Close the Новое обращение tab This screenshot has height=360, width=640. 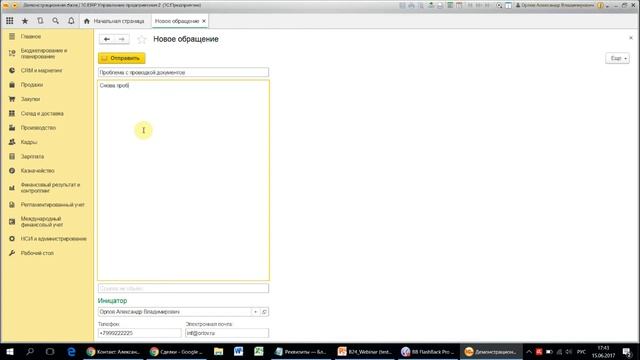(204, 21)
